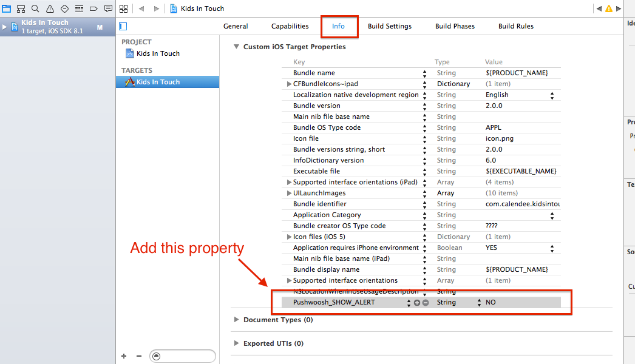Image resolution: width=635 pixels, height=364 pixels.
Task: Open the Info tab
Action: point(339,26)
